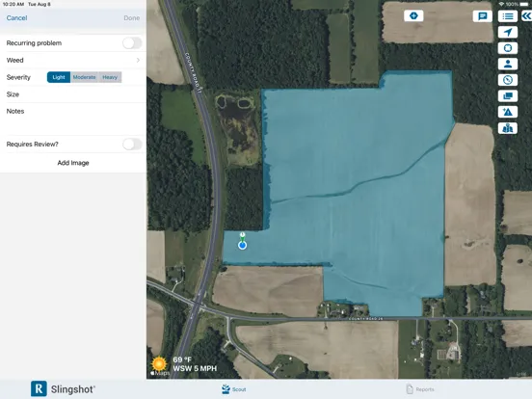Image resolution: width=532 pixels, height=399 pixels.
Task: Tap the boundary circle icon
Action: pos(508,48)
